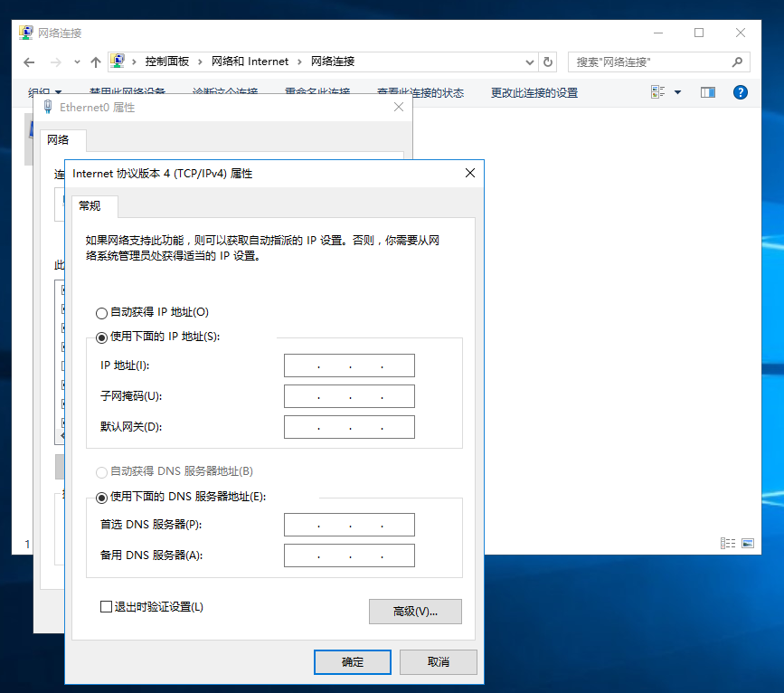Refresh the Network Connections address bar
This screenshot has width=784, height=693.
coord(548,62)
